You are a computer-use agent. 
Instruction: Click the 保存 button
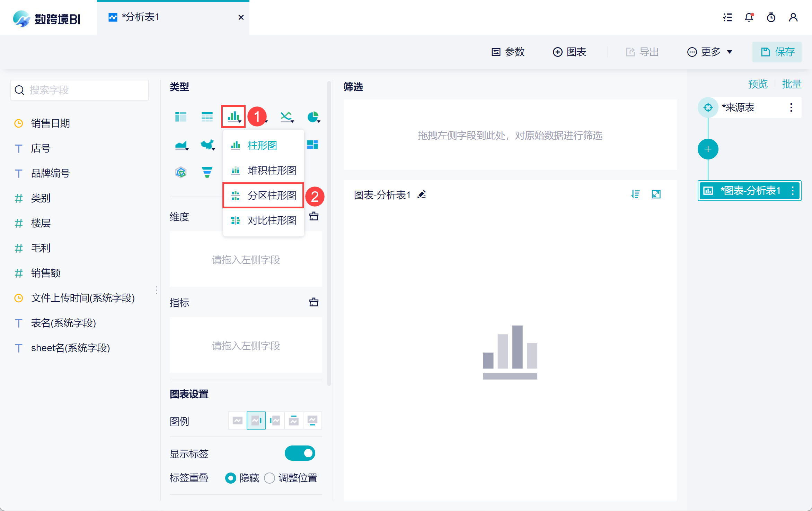[777, 52]
